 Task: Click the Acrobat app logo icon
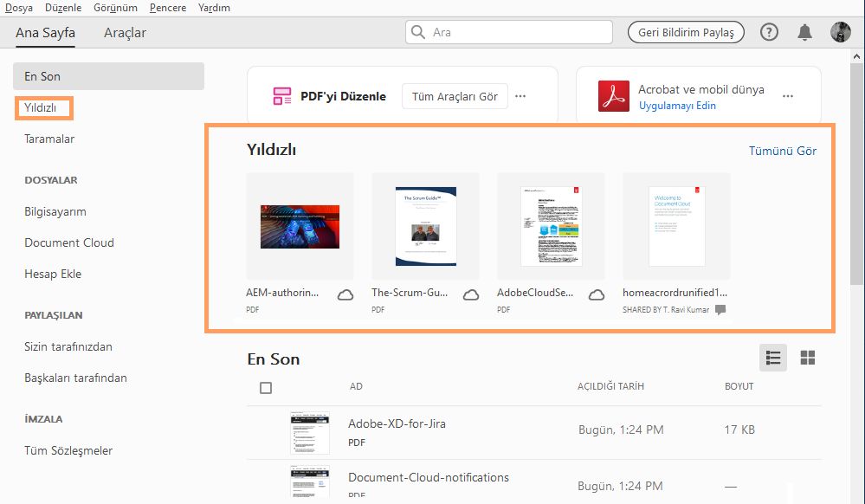point(613,96)
